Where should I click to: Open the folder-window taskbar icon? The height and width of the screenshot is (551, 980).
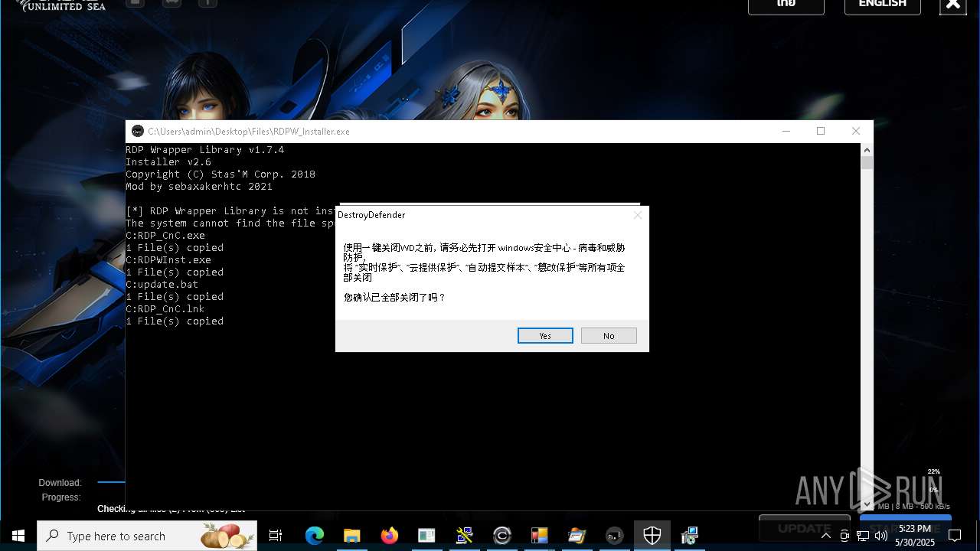[577, 536]
